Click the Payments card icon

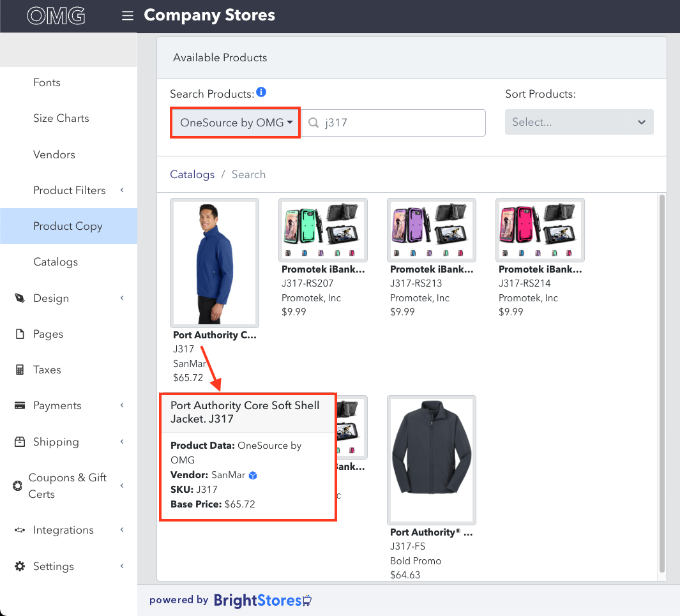click(20, 405)
